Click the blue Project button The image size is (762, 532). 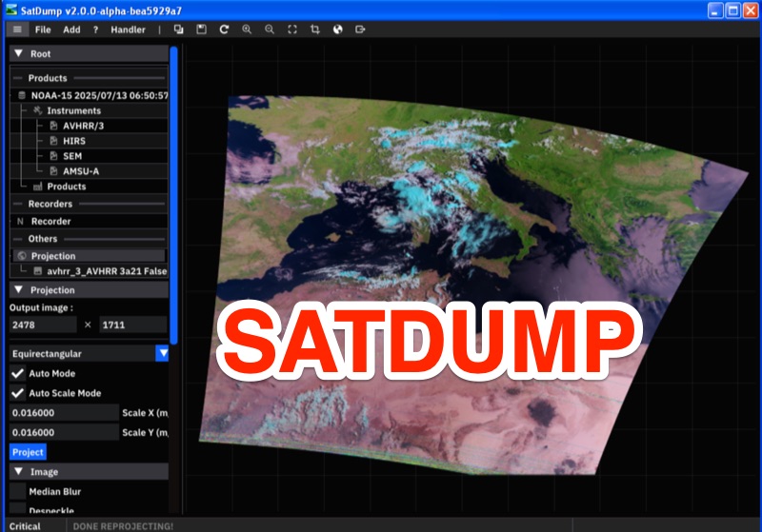pos(28,452)
